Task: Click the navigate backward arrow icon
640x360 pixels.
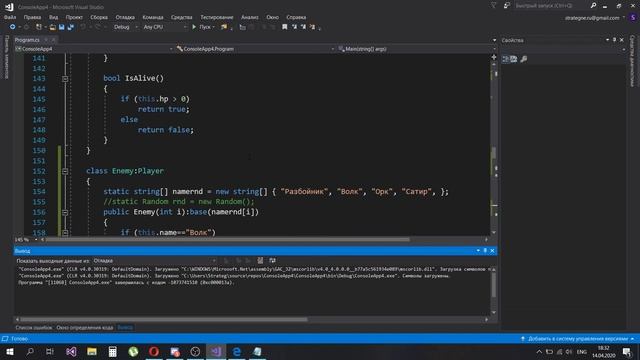Action: (x=13, y=27)
